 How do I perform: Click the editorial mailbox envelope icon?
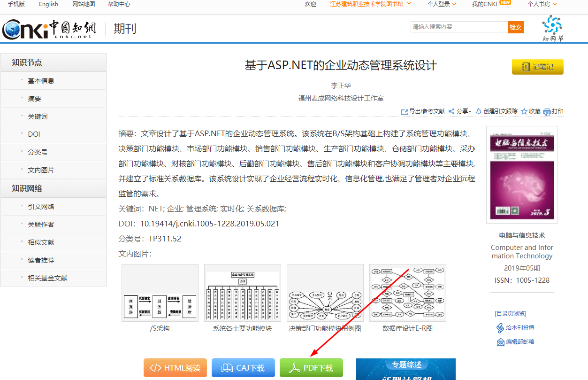500,342
